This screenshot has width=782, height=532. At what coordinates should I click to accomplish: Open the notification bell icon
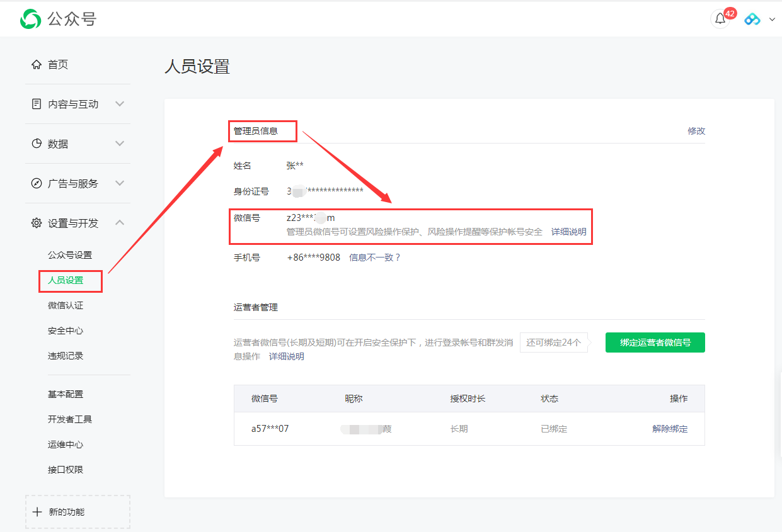(x=720, y=19)
